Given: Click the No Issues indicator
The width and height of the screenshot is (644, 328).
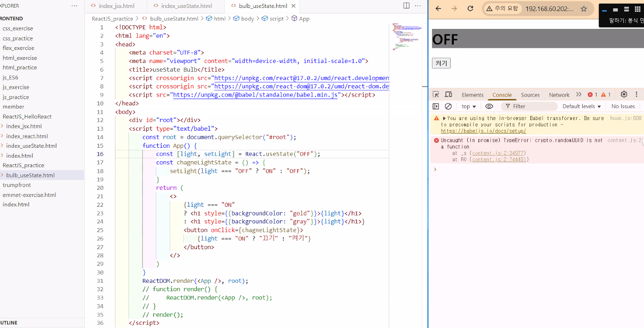Looking at the screenshot, I should 623,107.
